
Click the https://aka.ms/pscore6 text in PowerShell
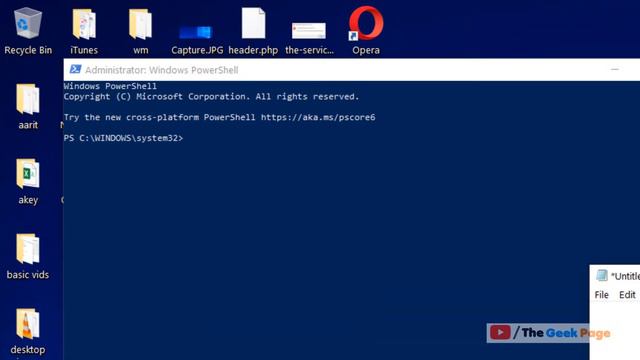pos(318,117)
